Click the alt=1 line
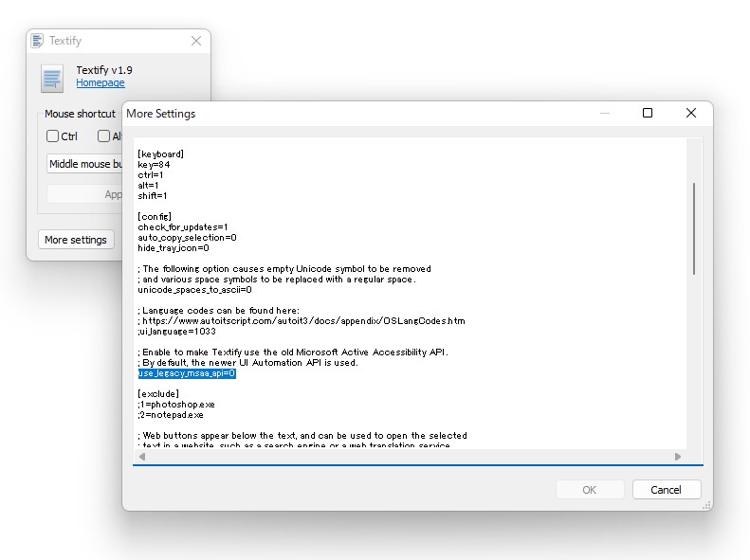This screenshot has width=750, height=560. pyautogui.click(x=148, y=186)
